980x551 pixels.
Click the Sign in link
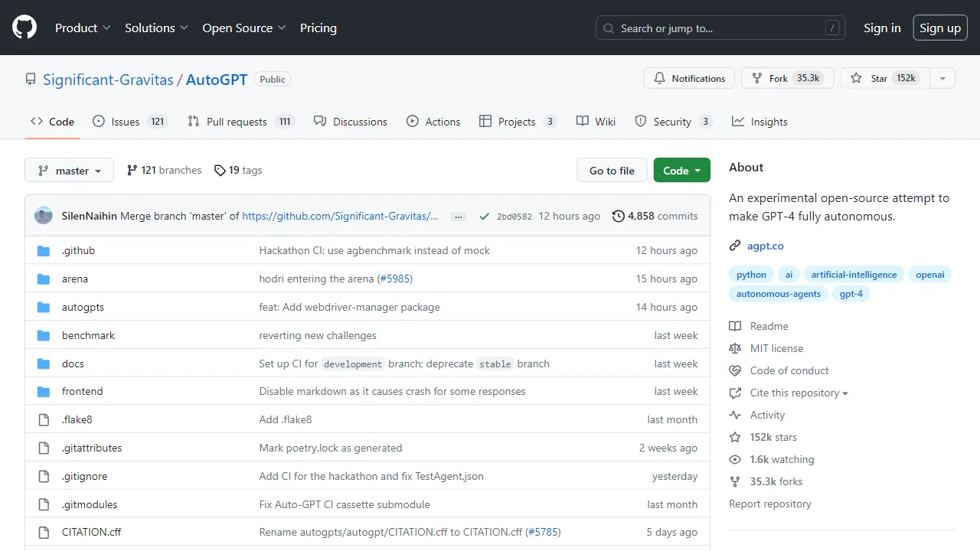882,28
